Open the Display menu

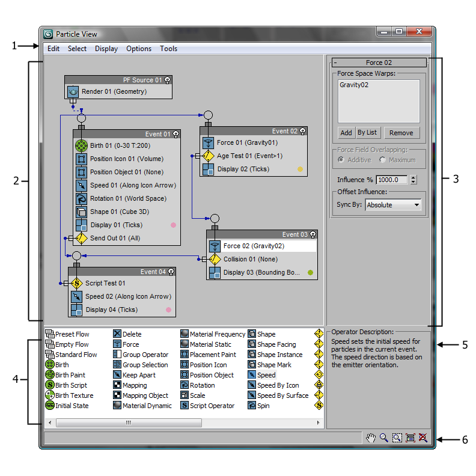[106, 49]
